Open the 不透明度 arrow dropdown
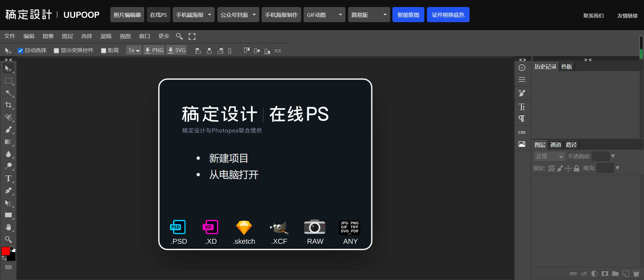 [x=613, y=156]
